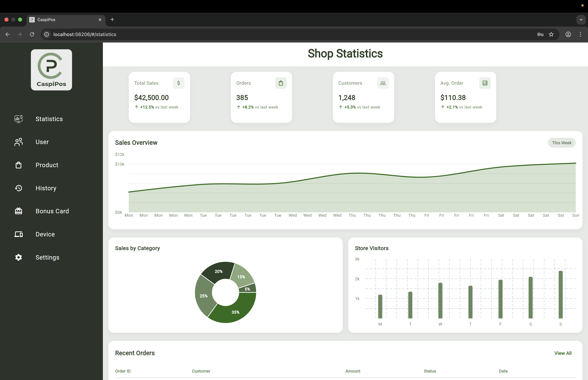Click the Device icon in sidebar

[19, 234]
